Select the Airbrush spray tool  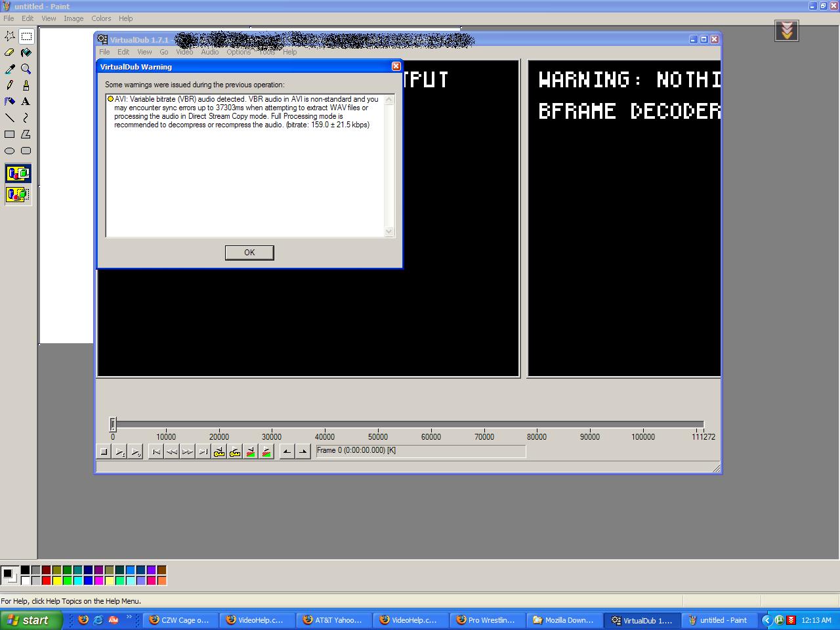10,102
